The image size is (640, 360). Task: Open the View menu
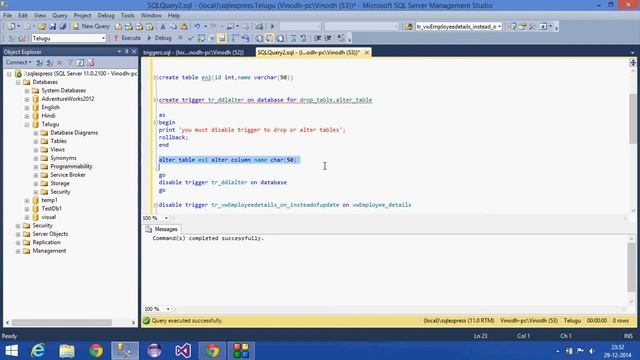(x=40, y=16)
